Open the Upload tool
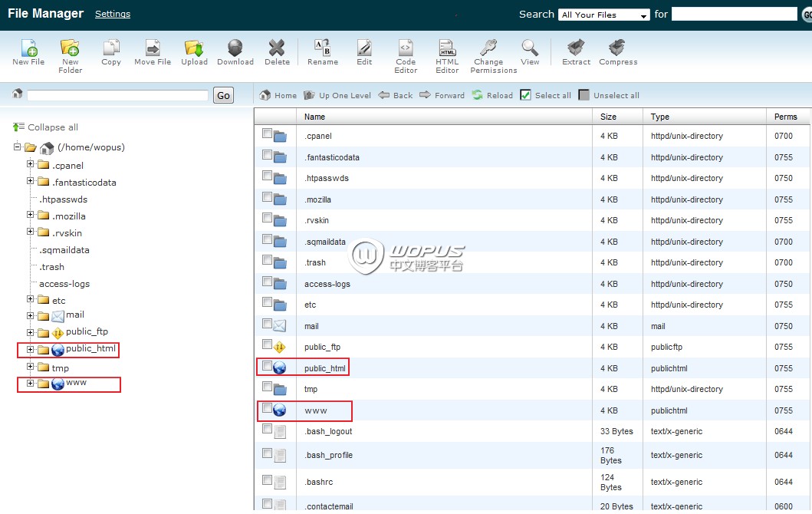The image size is (812, 514). (x=194, y=48)
